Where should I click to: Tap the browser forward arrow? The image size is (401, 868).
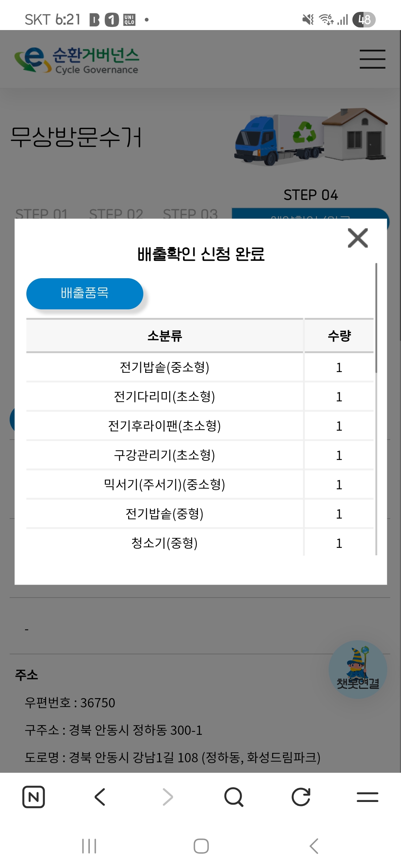pyautogui.click(x=167, y=796)
